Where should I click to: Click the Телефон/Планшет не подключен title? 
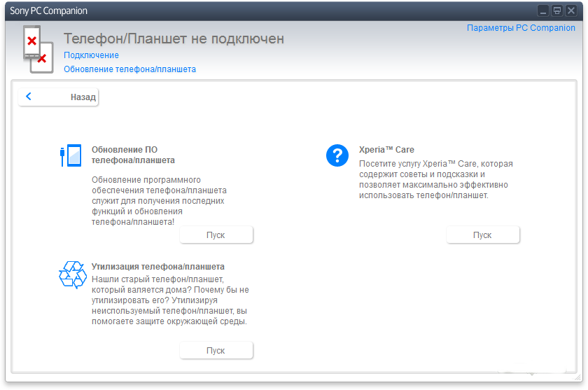click(x=174, y=39)
